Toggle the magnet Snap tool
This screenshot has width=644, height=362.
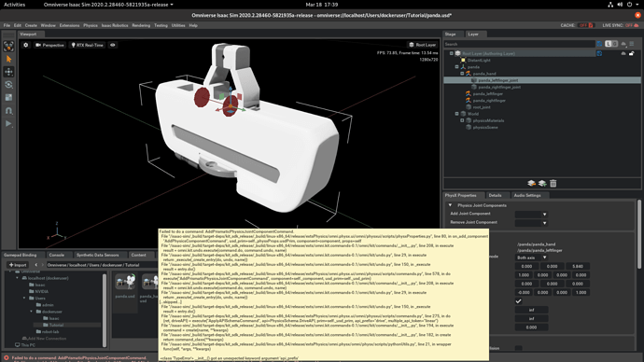8,110
